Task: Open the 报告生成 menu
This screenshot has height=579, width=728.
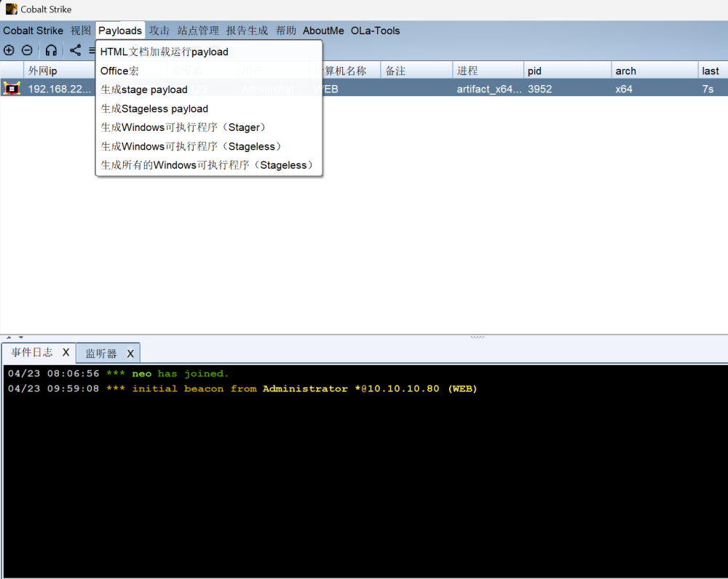Action: pos(247,31)
